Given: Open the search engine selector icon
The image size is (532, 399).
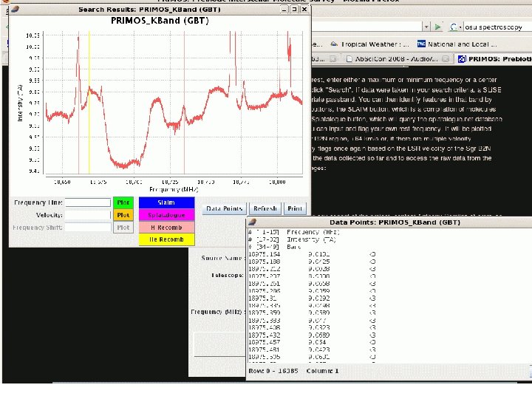Looking at the screenshot, I should (454, 27).
